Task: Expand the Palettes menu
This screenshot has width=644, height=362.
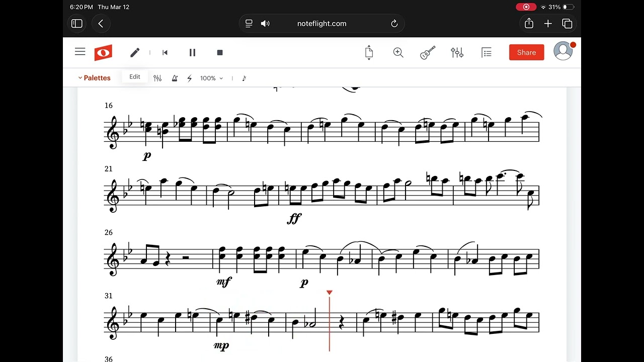Action: [x=94, y=78]
